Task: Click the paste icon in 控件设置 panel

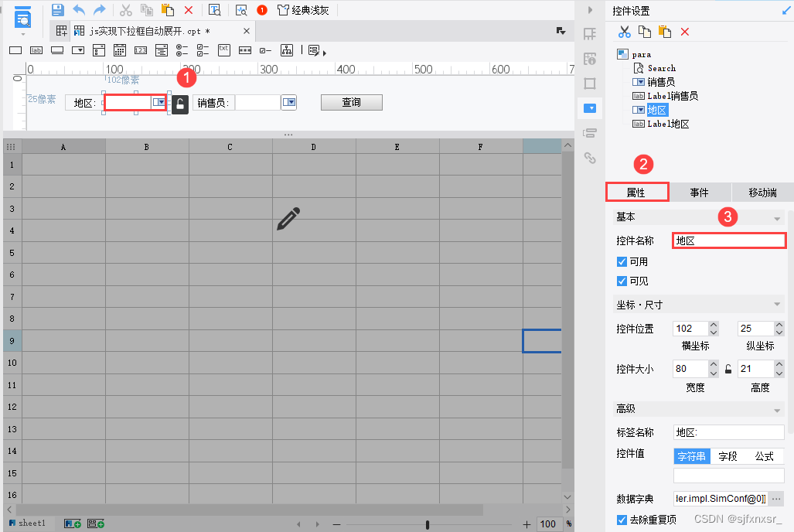Action: [x=665, y=32]
